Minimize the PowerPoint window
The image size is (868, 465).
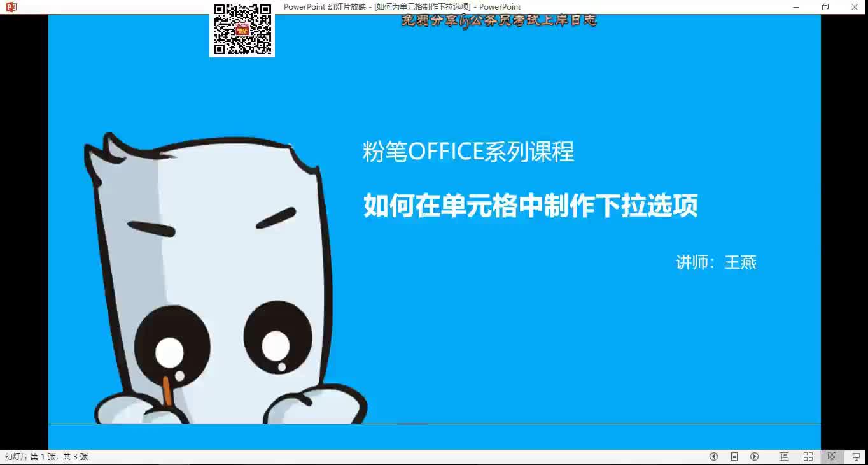pos(796,7)
